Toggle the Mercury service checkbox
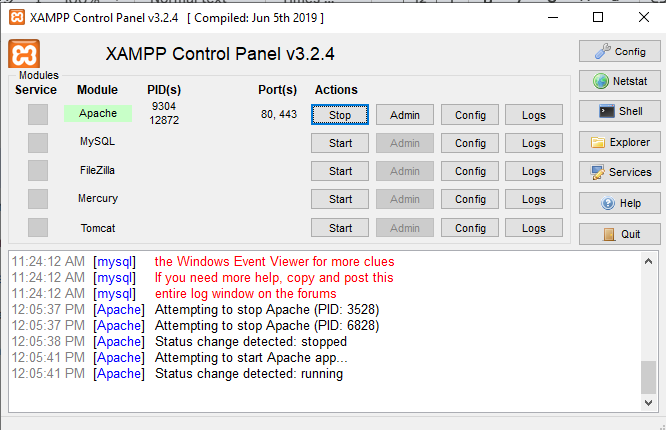Screen dimensions: 666x430 [38, 199]
